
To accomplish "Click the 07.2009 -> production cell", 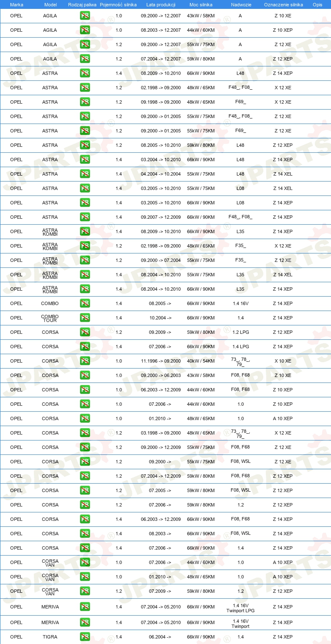I will 160,591.
